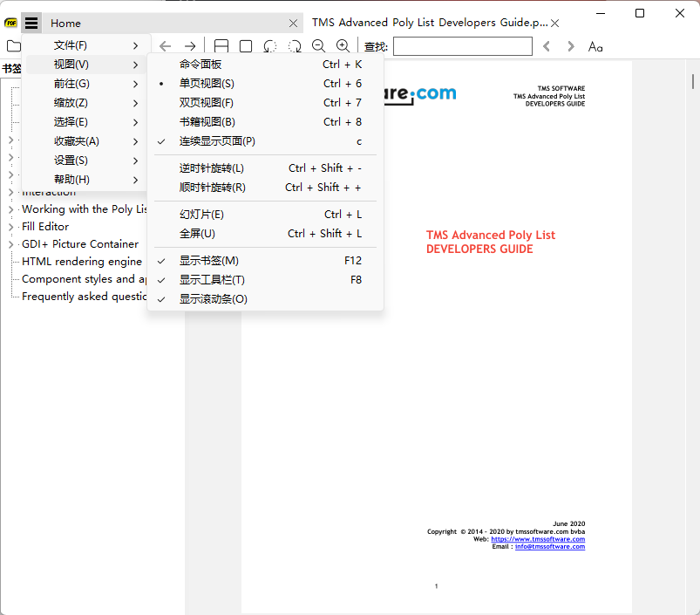Viewport: 700px width, 615px height.
Task: Select 双页视图(F) facing view
Action: click(x=265, y=103)
